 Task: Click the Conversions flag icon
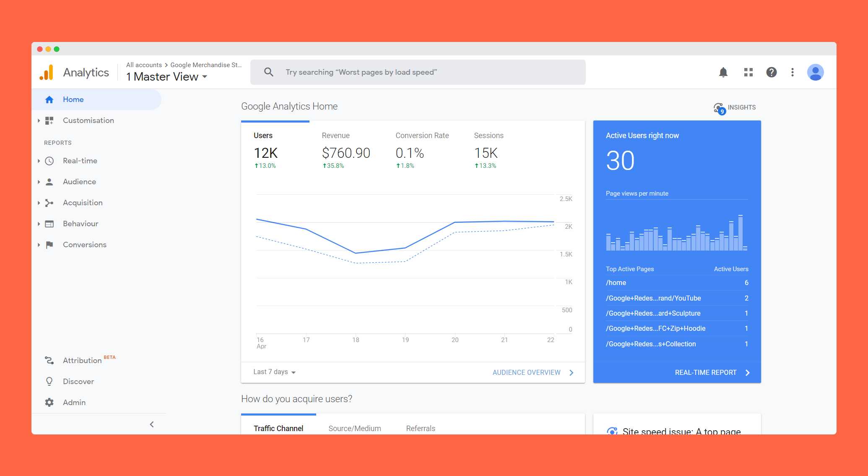[x=49, y=245]
